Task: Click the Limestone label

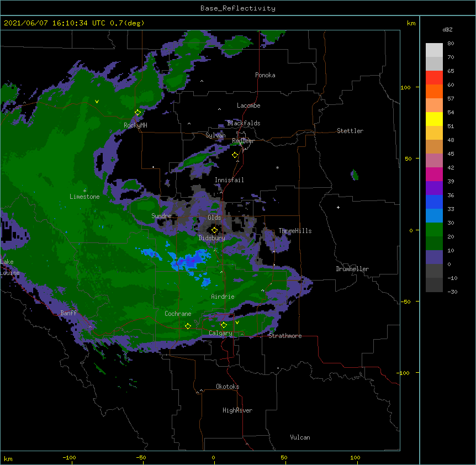Action: coord(84,197)
